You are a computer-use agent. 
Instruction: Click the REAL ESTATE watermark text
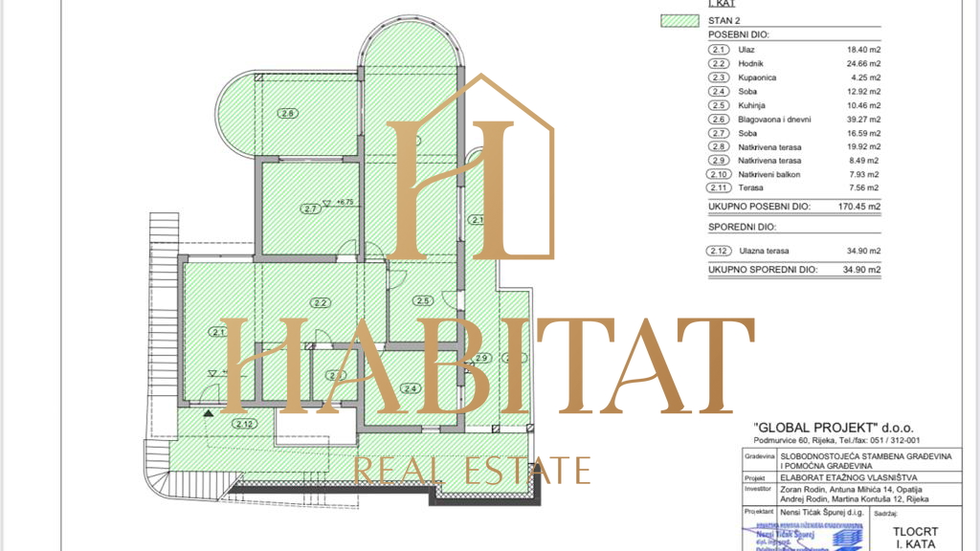[x=471, y=470]
